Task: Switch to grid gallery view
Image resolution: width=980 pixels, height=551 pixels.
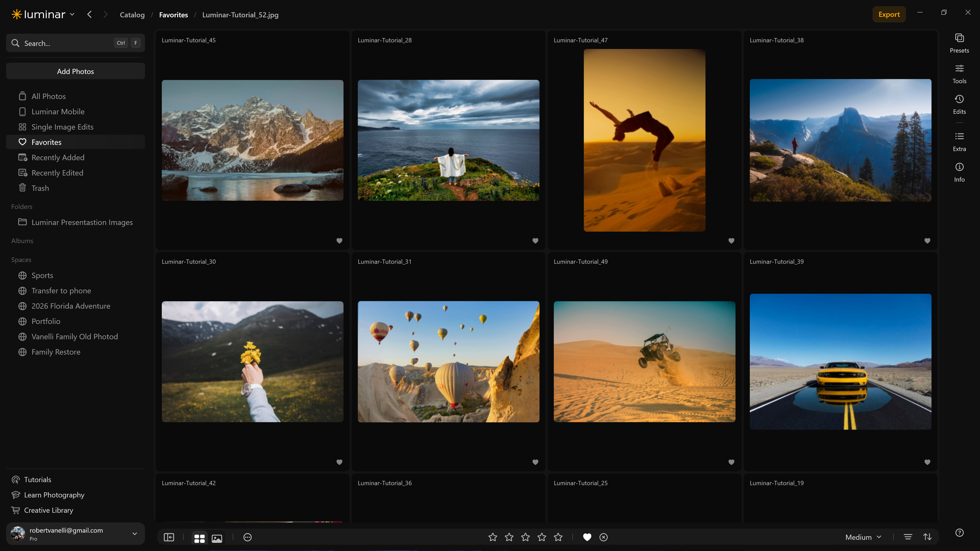Action: tap(199, 538)
